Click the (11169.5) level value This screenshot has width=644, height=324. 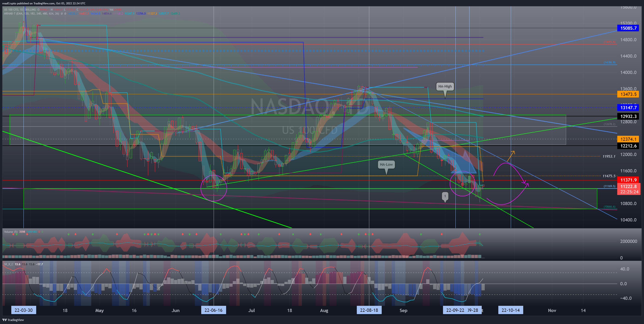pos(609,186)
